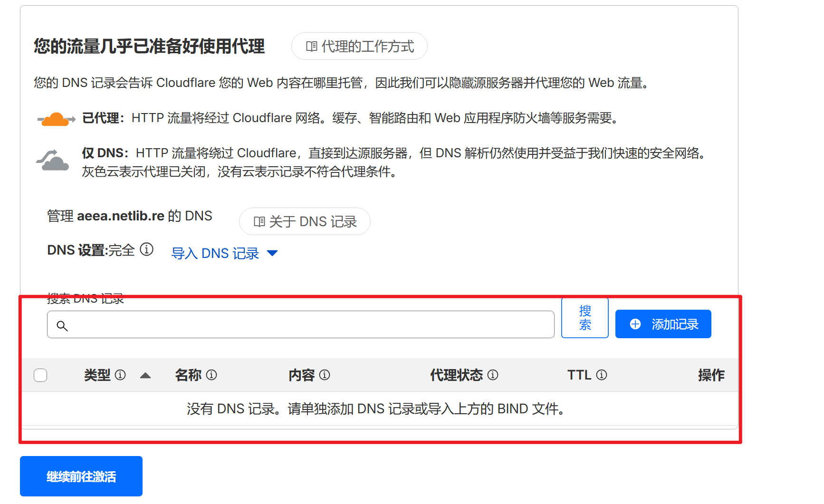
Task: Open 关于 DNS 记录 documentation
Action: click(x=305, y=222)
